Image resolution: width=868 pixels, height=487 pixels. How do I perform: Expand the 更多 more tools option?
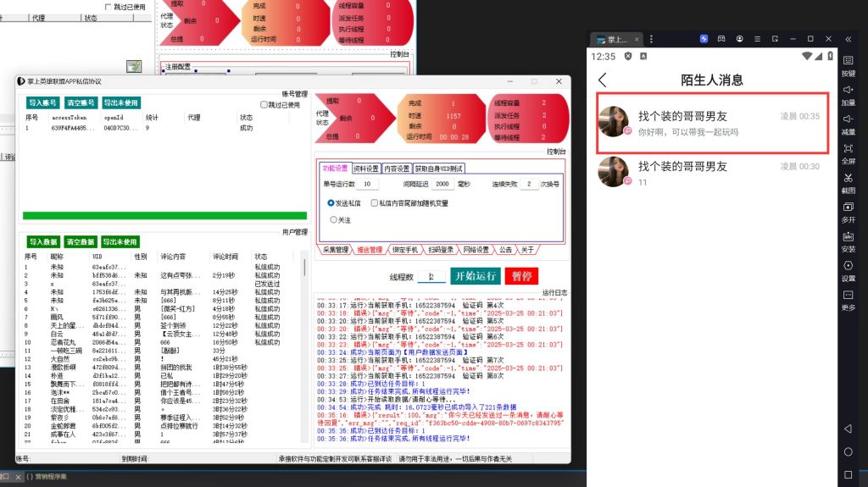click(849, 296)
